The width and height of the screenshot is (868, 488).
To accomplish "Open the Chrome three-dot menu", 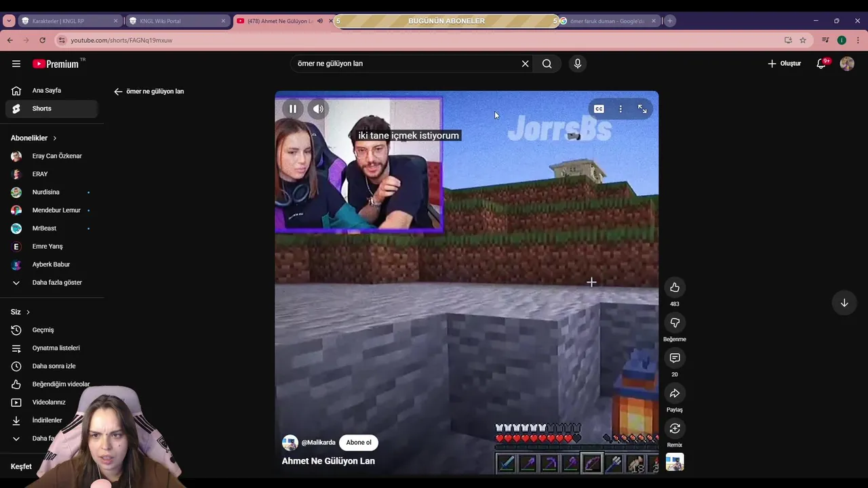I will [x=857, y=41].
